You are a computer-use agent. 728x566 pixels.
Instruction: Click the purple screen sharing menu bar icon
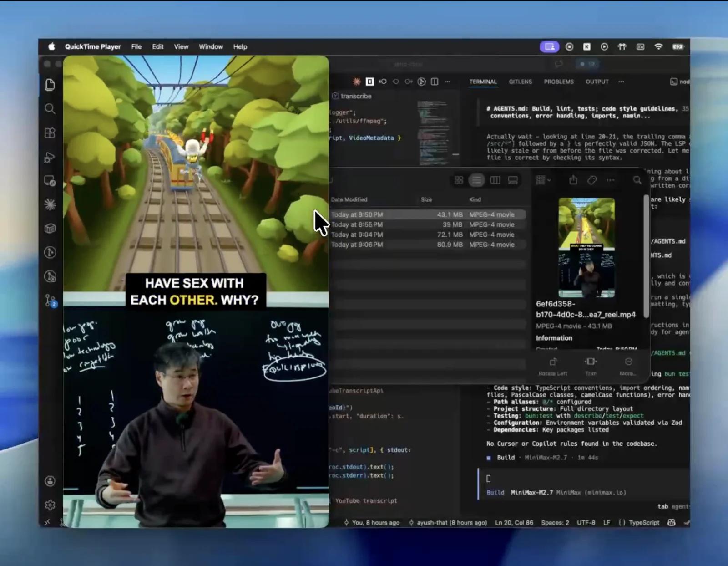(x=549, y=46)
